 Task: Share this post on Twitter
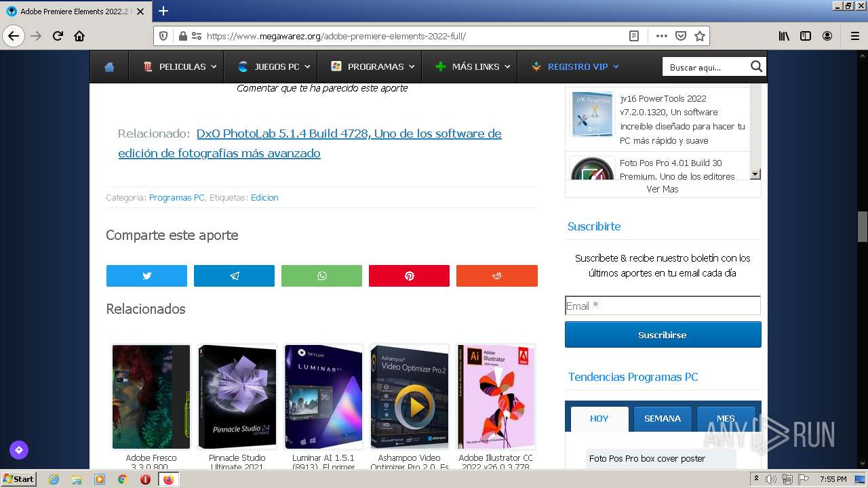tap(146, 276)
